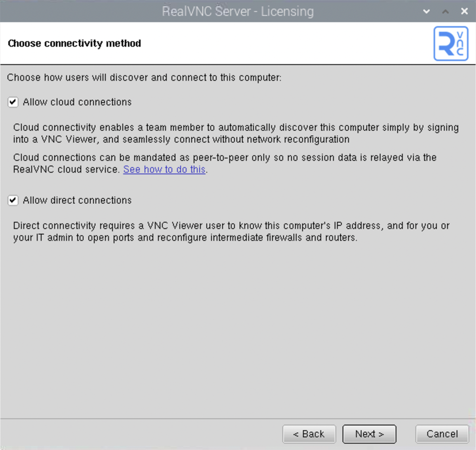Close the Licensing dialog with X

pos(464,11)
